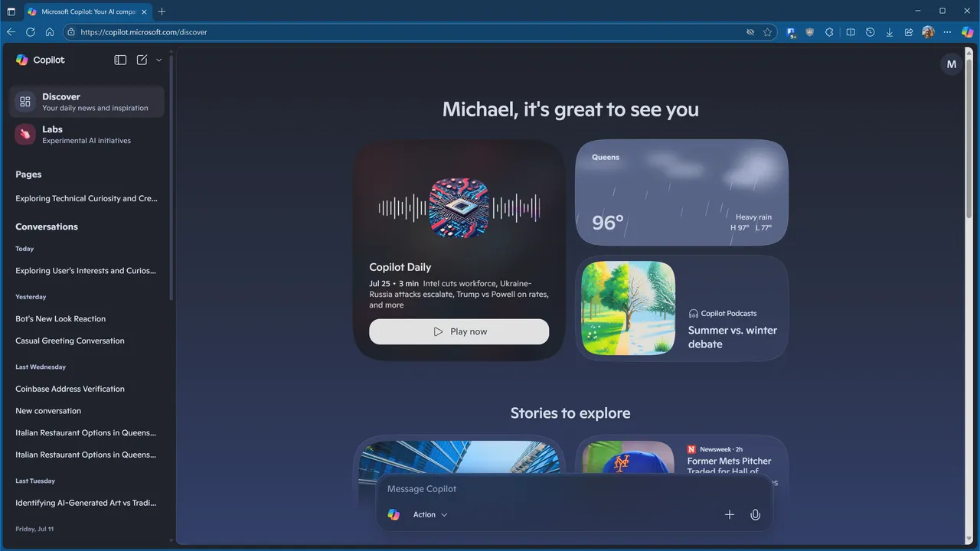980x551 pixels.
Task: Open a new browser tab
Action: (162, 11)
